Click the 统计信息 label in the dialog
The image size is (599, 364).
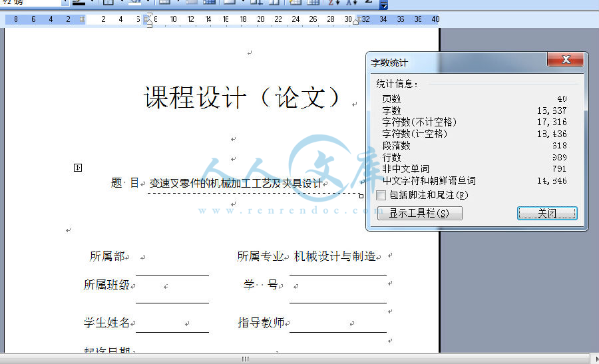[x=397, y=84]
